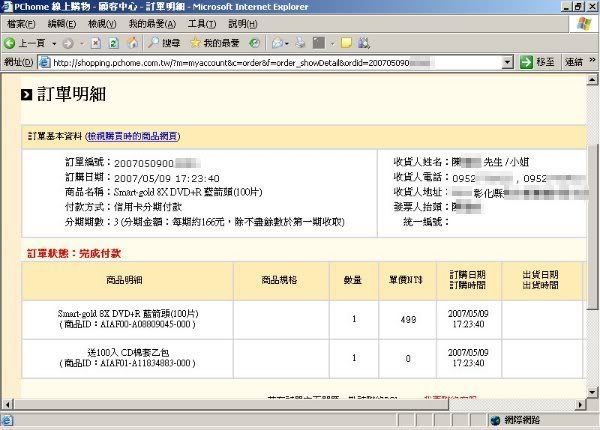The width and height of the screenshot is (600, 430).
Task: Click the arrow icon beside 訂單明細 heading
Action: tap(26, 94)
